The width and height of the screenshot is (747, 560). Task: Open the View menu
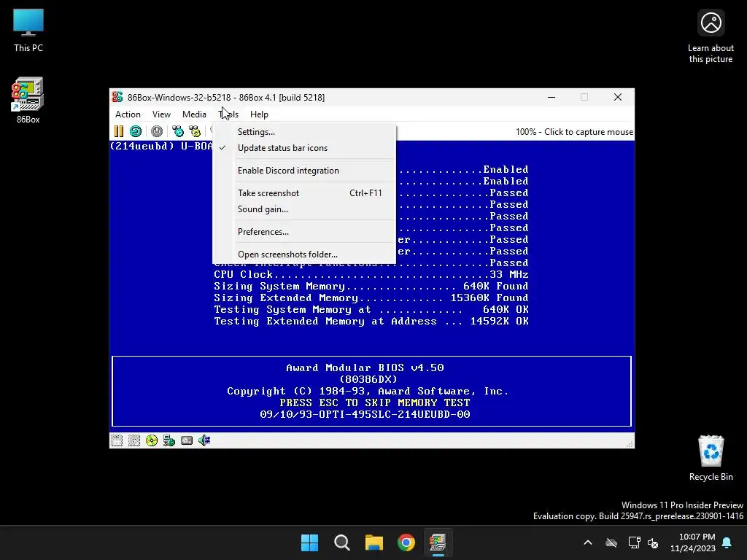pos(161,114)
